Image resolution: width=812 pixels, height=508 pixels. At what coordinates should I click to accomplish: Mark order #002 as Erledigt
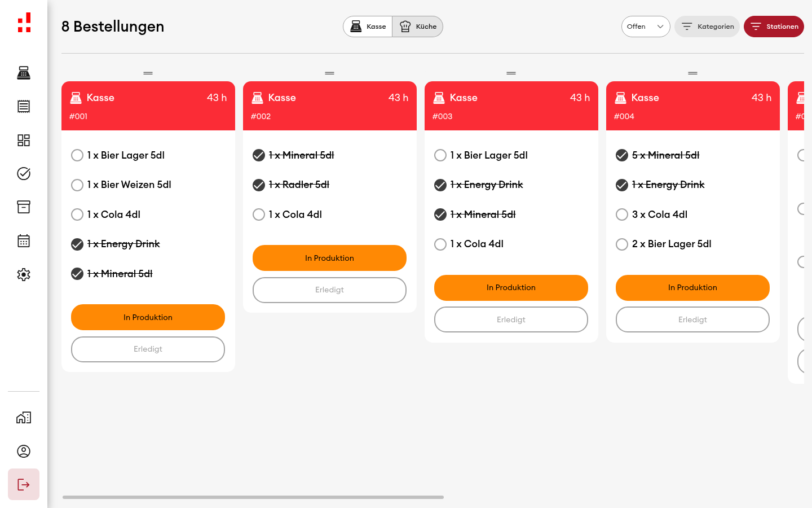329,290
